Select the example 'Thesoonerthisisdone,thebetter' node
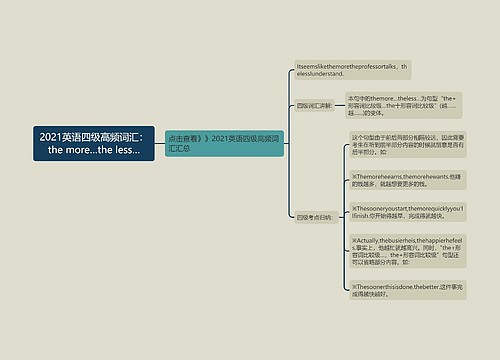Viewport: 500px width, 360px height. click(x=408, y=290)
